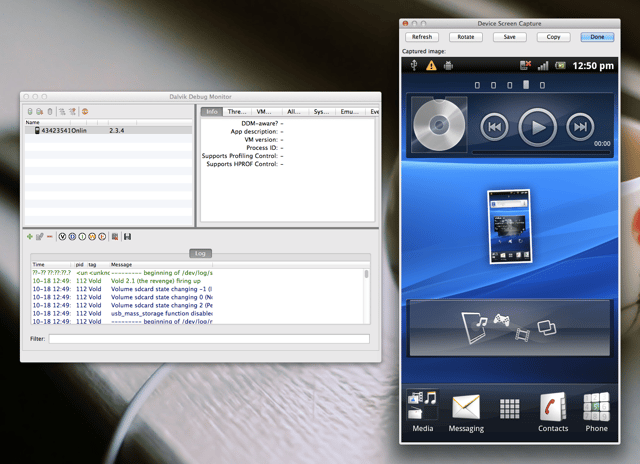Screen dimensions: 640x464
Task: Click the USB icon in phone status bar
Action: click(x=414, y=65)
